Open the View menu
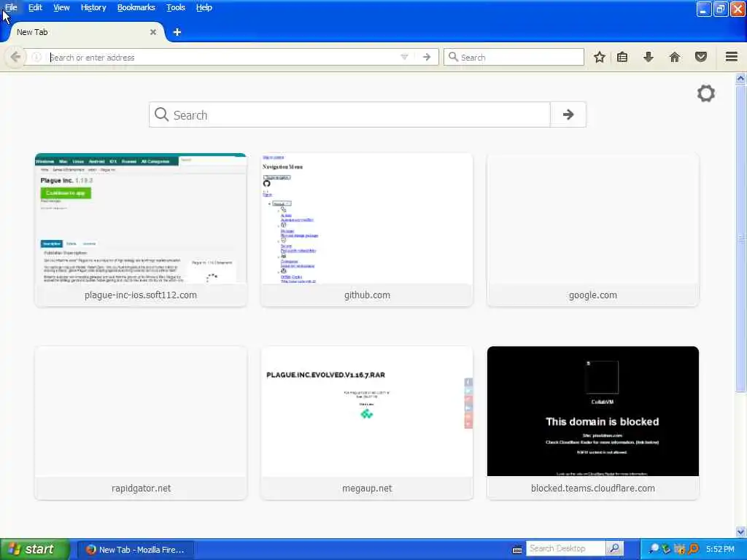The height and width of the screenshot is (560, 747). click(x=61, y=7)
